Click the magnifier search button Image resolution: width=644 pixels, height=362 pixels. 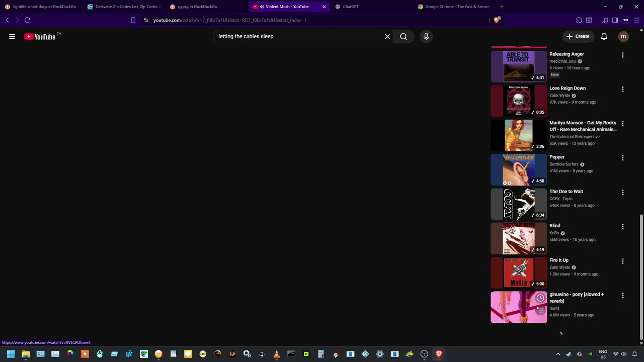pos(404,36)
